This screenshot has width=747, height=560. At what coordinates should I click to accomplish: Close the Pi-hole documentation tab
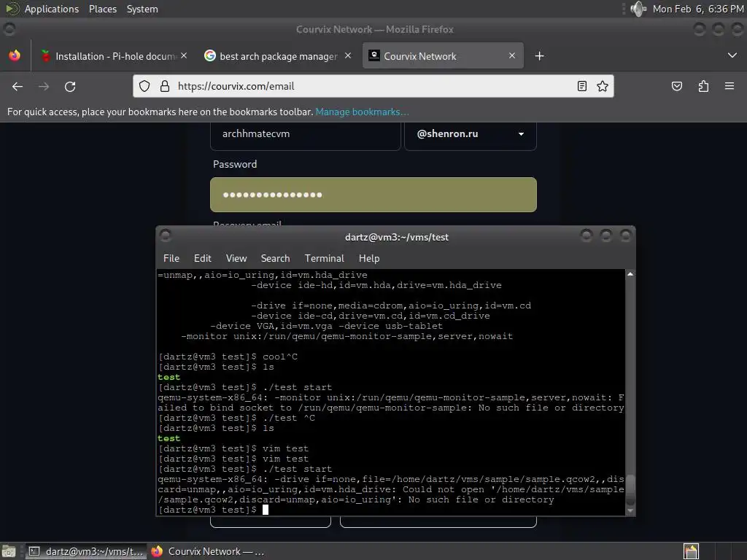184,55
